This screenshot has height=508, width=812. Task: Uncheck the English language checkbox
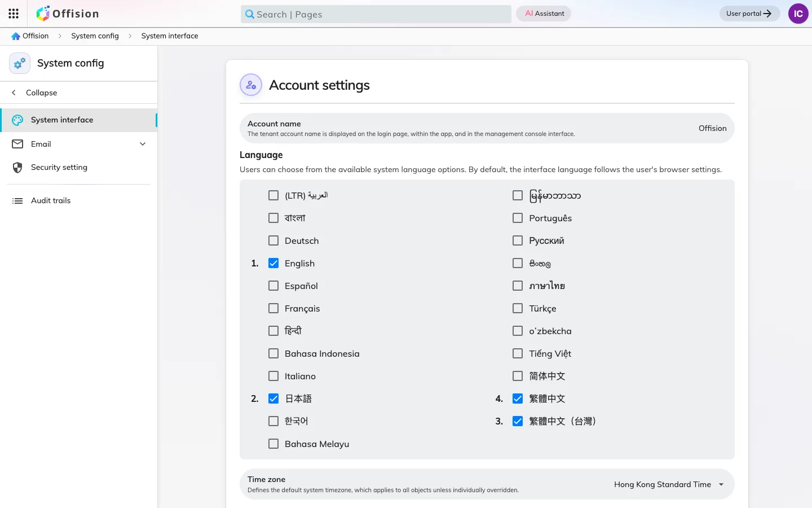pyautogui.click(x=273, y=263)
